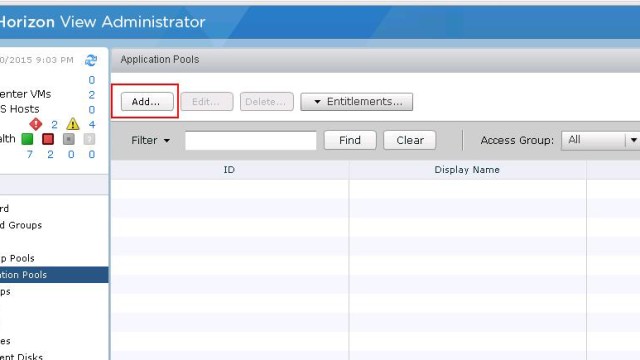Click the '9:03 PM' timestamp text

[x=56, y=60]
